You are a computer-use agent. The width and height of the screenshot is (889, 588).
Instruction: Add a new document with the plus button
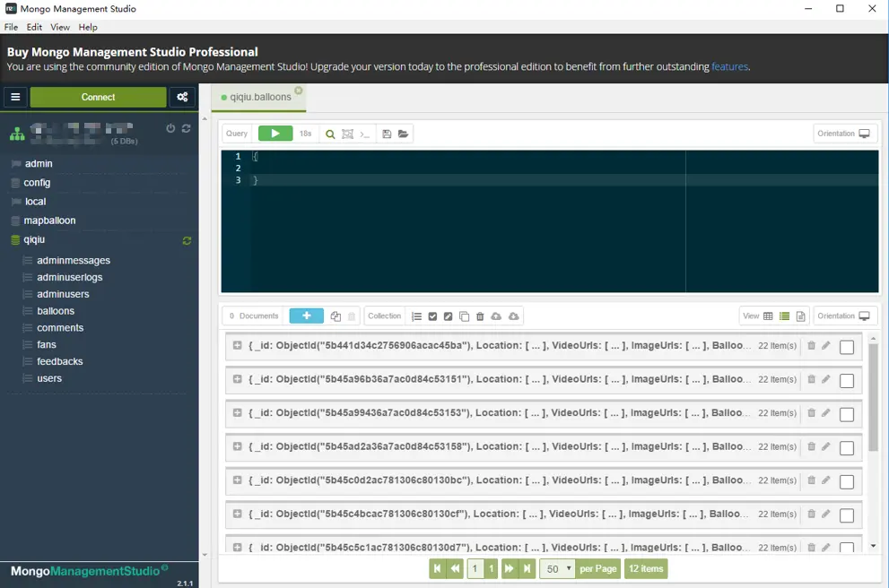point(306,316)
